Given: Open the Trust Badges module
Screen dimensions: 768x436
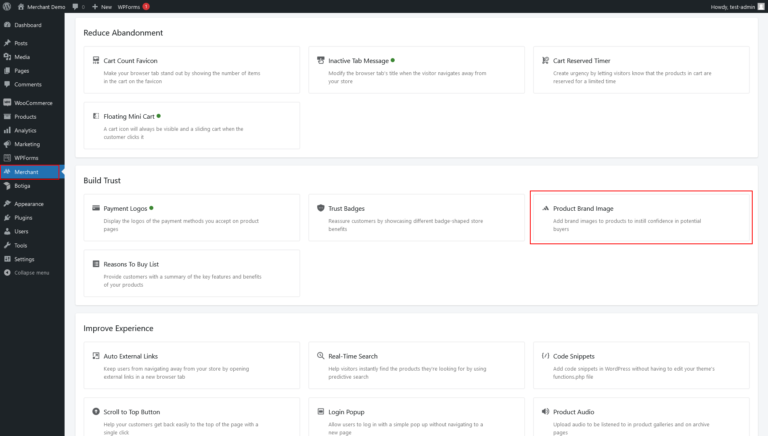Looking at the screenshot, I should (x=416, y=218).
